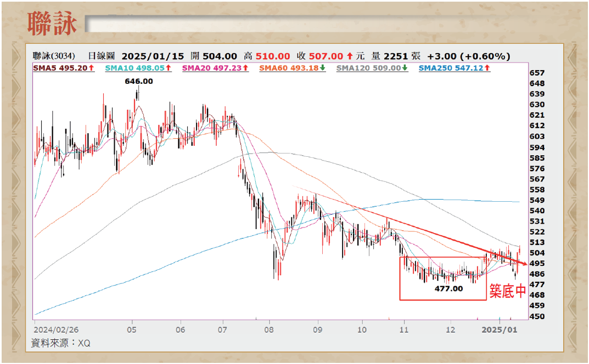Viewport: 589px width, 364px height.
Task: Toggle the SMA250 547.12 legend label
Action: tap(451, 68)
